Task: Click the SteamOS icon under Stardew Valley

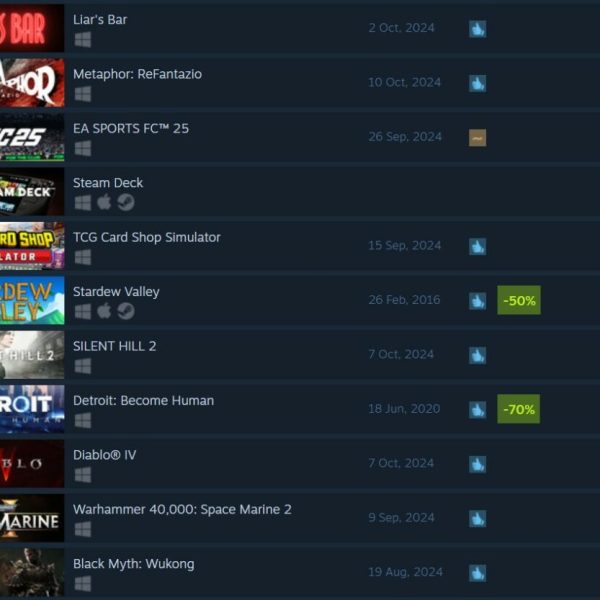Action: (126, 311)
